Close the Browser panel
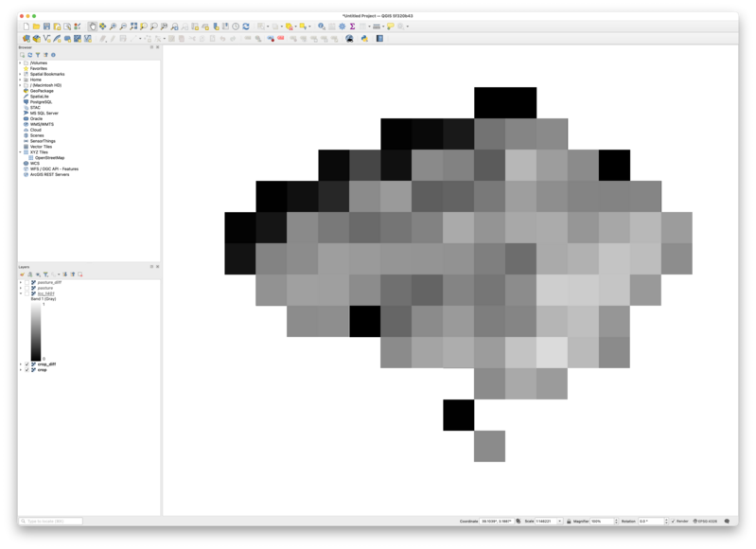756x549 pixels. 158,47
